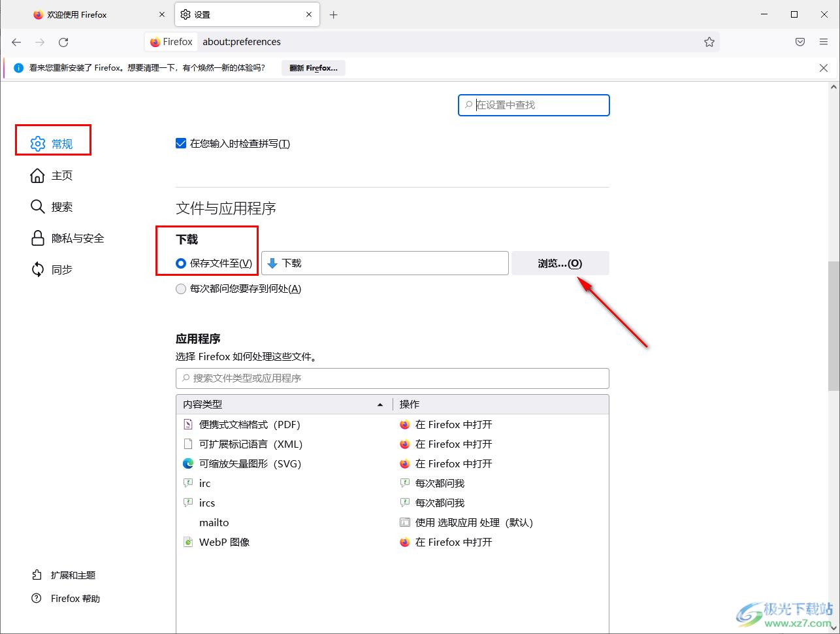Open the 常规 settings category
Screen dimensions: 840x634
[52, 144]
